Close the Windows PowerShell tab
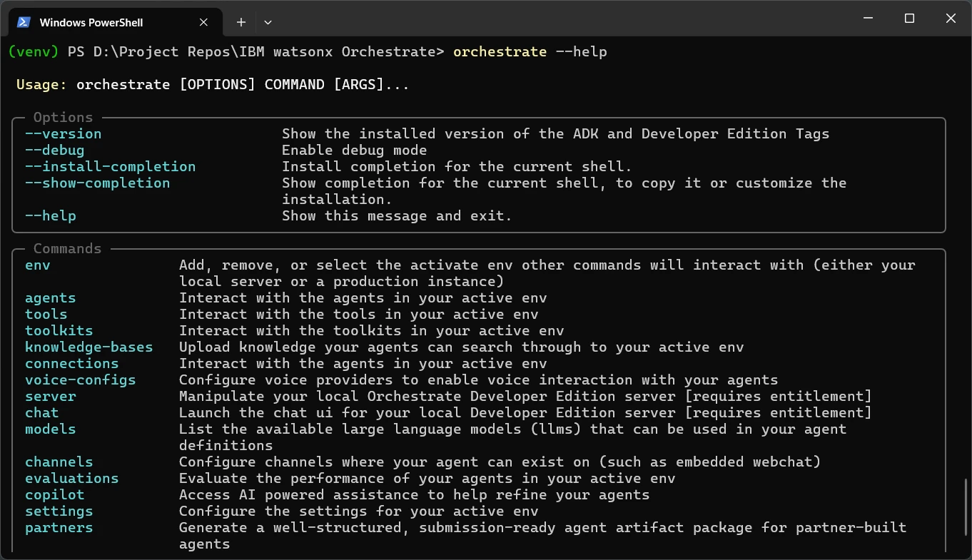 [x=204, y=22]
